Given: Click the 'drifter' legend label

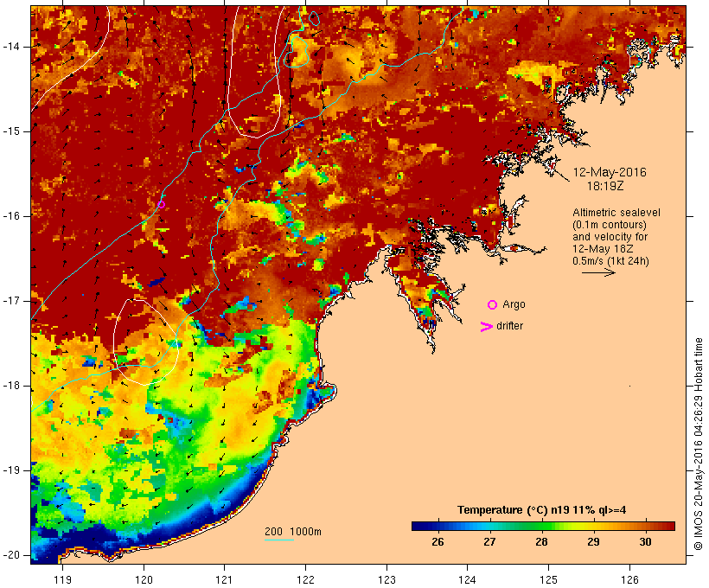Looking at the screenshot, I should [509, 326].
